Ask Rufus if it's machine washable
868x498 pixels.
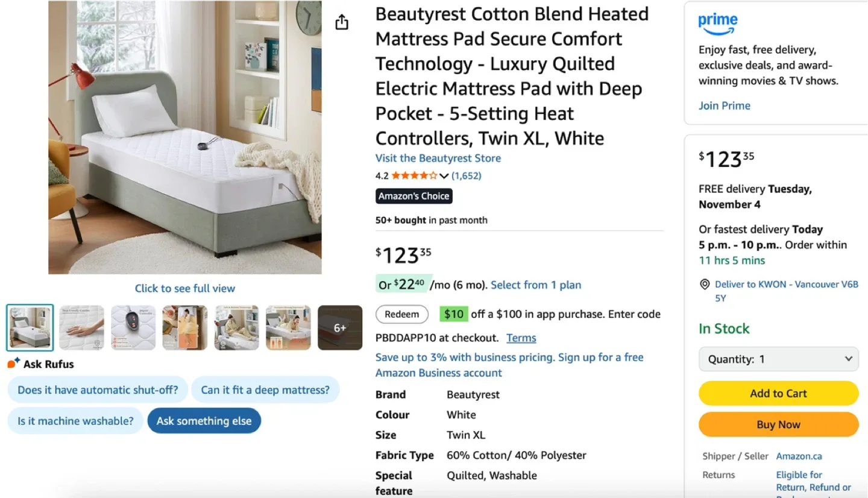click(x=75, y=421)
